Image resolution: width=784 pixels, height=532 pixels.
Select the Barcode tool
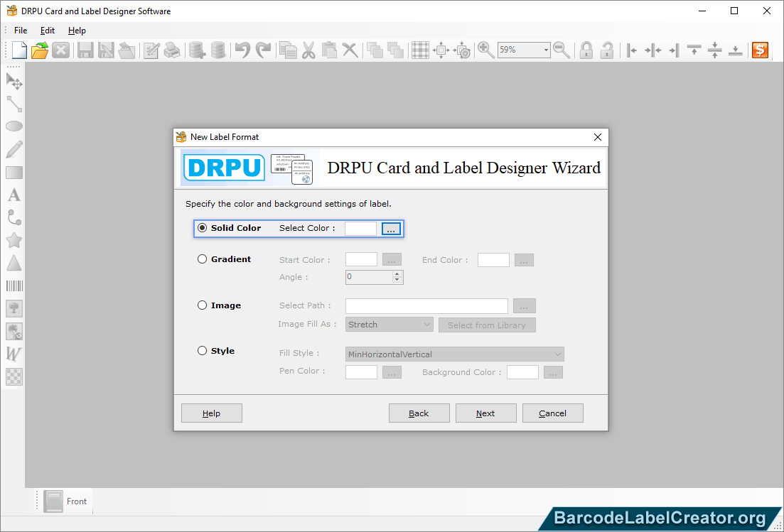[14, 286]
